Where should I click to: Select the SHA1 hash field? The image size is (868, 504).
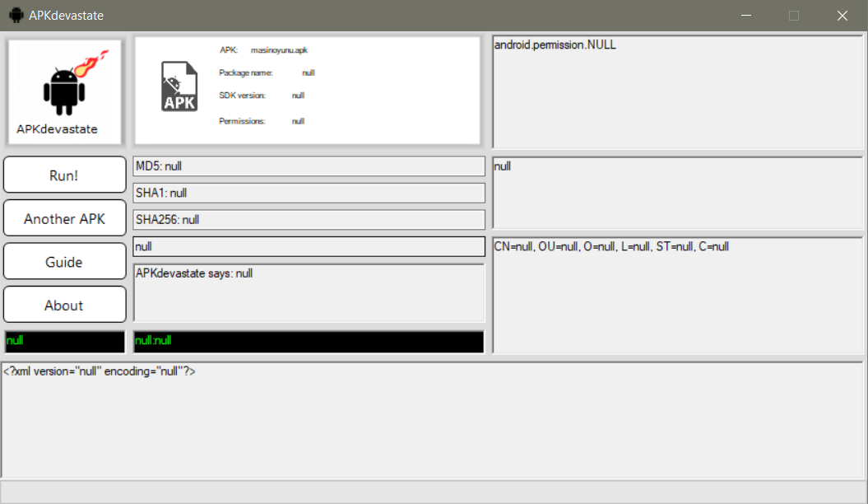pyautogui.click(x=309, y=193)
